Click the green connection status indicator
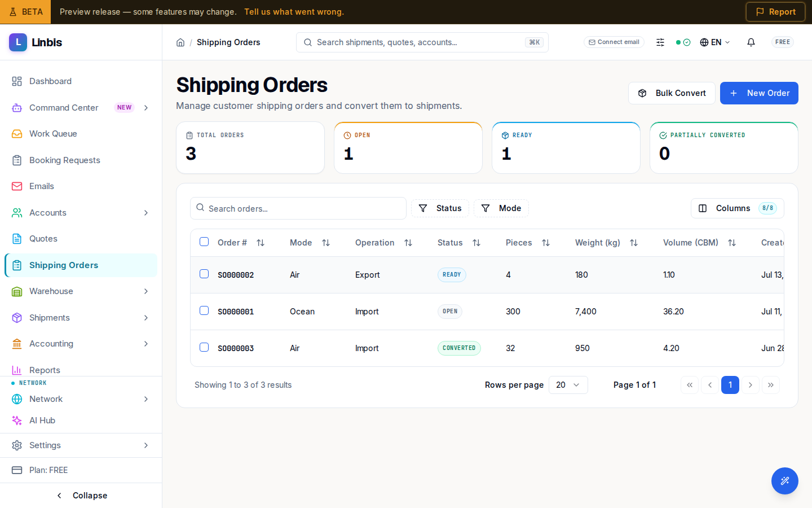This screenshot has height=508, width=812. coord(683,42)
